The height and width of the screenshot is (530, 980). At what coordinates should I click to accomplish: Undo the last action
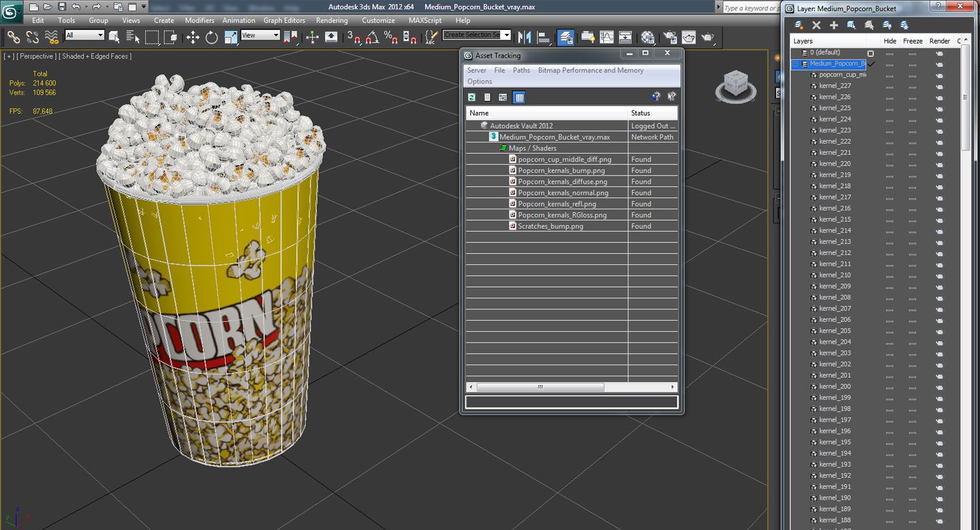point(76,7)
